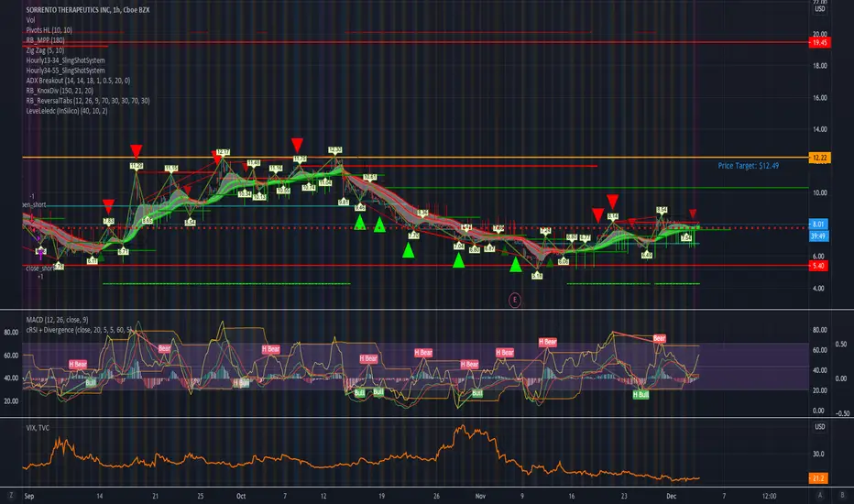Click the blue 8.01 current price label
The image size is (854, 504).
[818, 224]
